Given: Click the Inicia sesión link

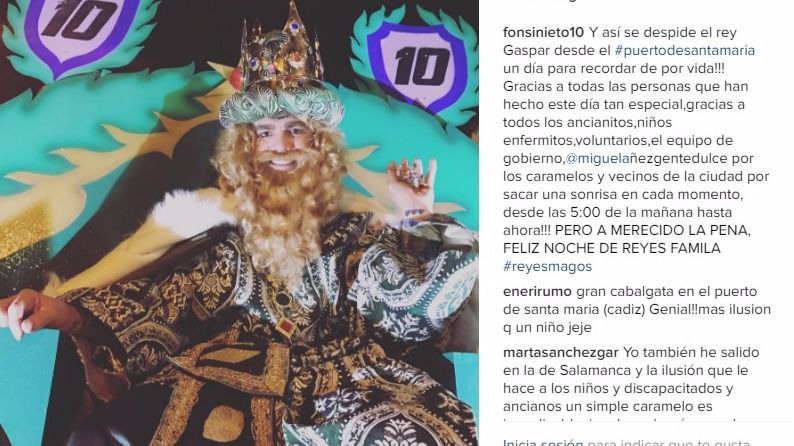Looking at the screenshot, I should coord(543,442).
